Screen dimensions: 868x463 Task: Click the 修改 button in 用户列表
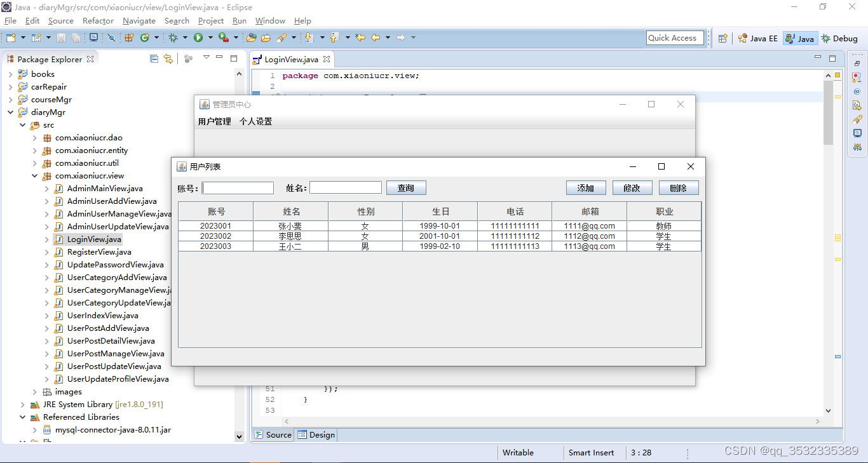632,188
